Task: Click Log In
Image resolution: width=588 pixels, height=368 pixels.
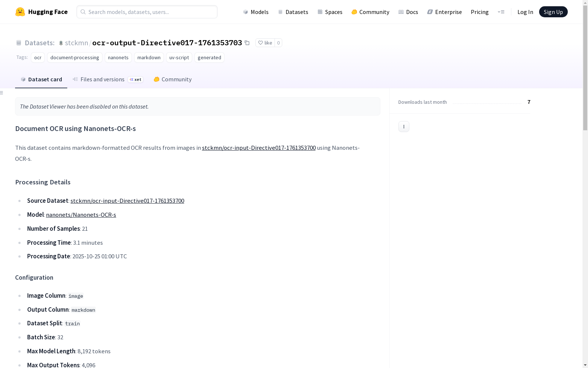Action: (525, 12)
